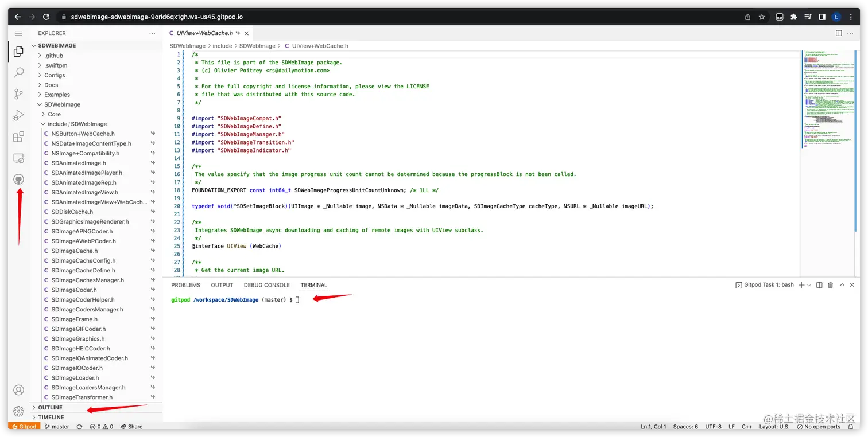Open the Source Control view
The height and width of the screenshot is (437, 868).
click(18, 94)
